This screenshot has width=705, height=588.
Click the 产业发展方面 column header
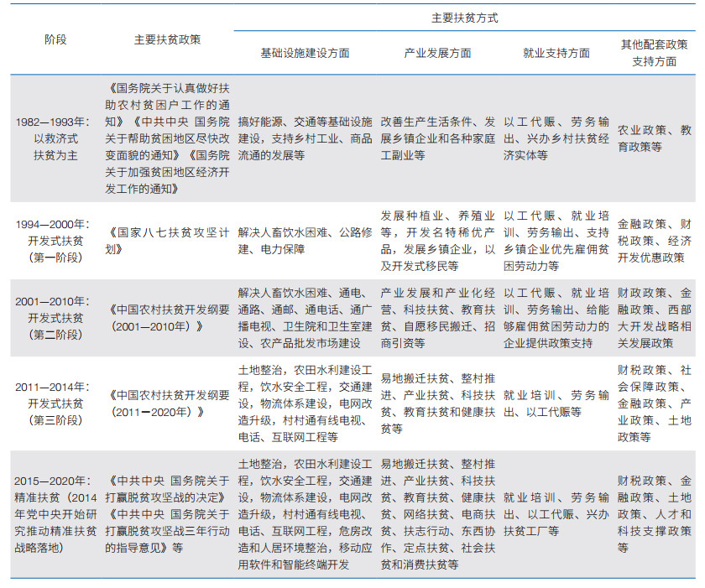click(x=437, y=53)
